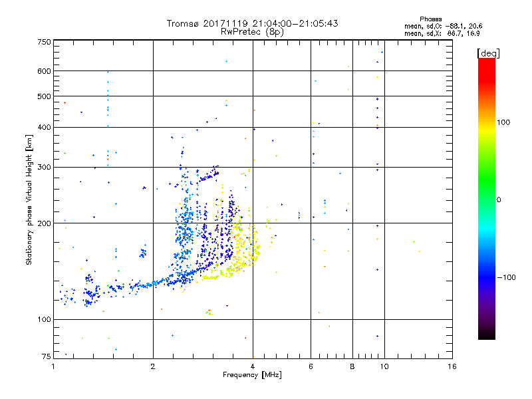The height and width of the screenshot is (399, 532).
Task: Click the y-axis tick label "300"
Action: tap(44, 167)
